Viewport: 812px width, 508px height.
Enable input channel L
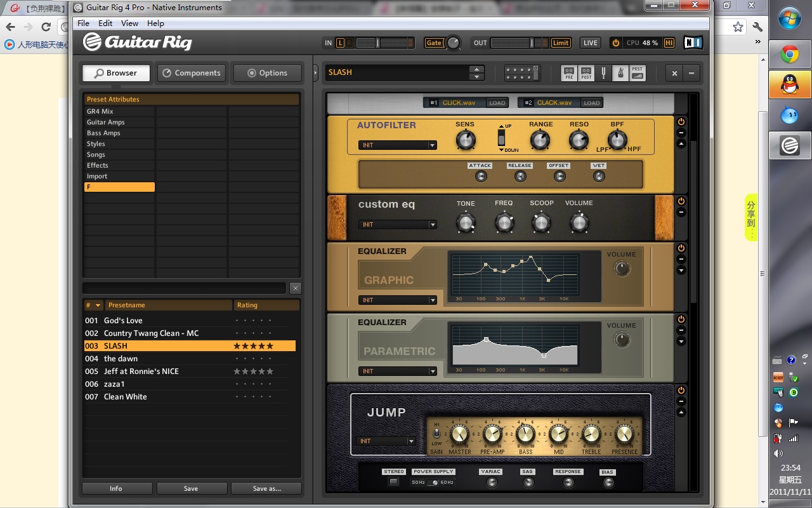341,43
